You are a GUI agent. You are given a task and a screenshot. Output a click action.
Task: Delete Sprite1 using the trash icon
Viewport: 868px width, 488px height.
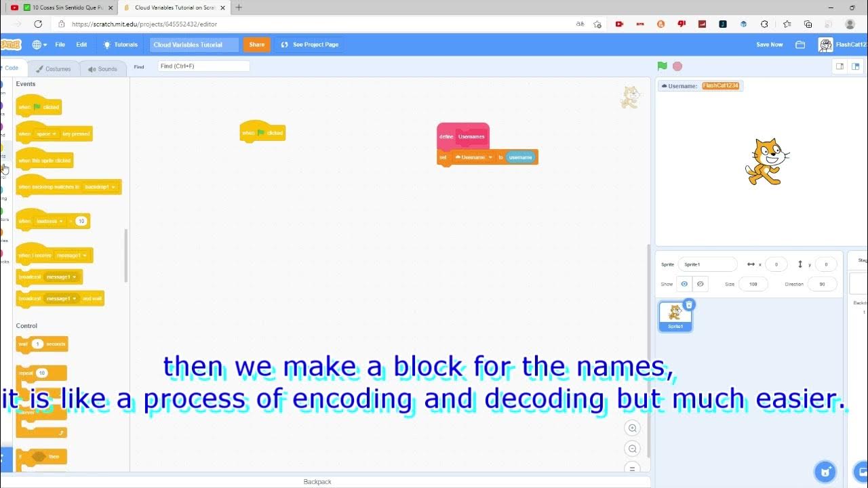[689, 305]
